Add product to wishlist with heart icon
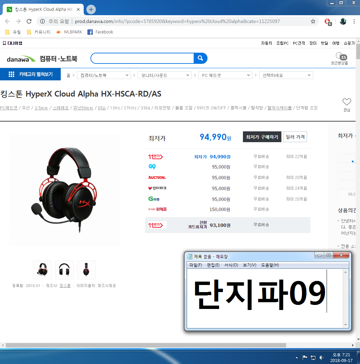Screen dimensions: 360x364 pos(347,102)
